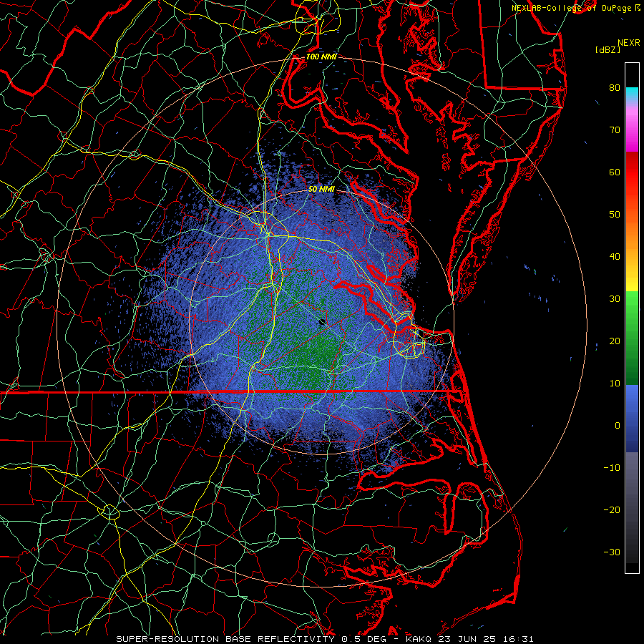This screenshot has width=644, height=644.
Task: Click the black radar site dot at center
Action: coord(323,322)
